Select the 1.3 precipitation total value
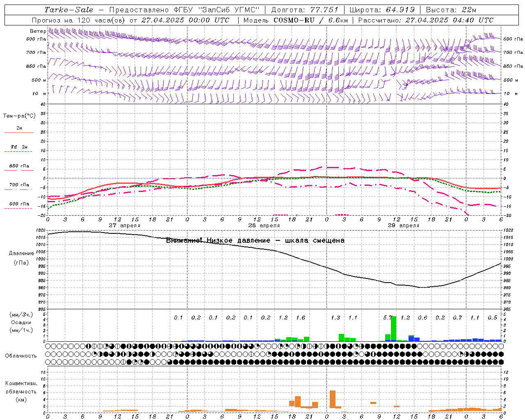 tap(336, 317)
